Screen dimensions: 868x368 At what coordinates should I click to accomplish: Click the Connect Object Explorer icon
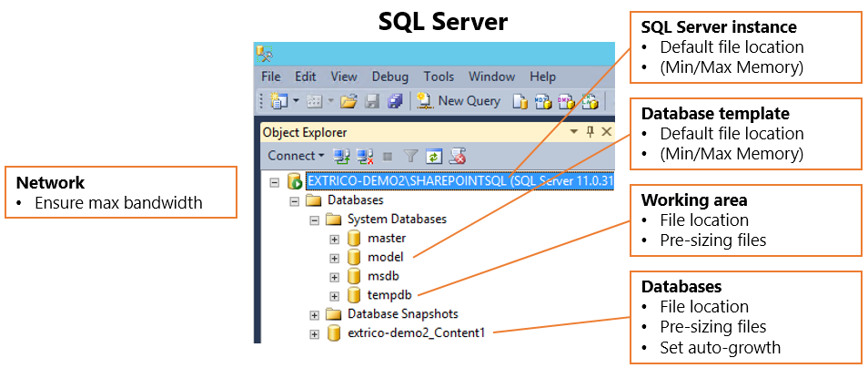pyautogui.click(x=342, y=156)
